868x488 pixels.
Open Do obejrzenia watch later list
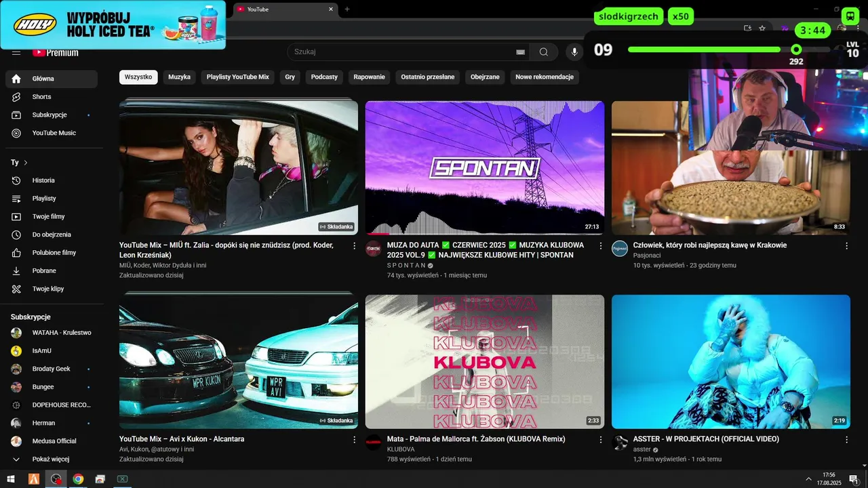tap(52, 235)
